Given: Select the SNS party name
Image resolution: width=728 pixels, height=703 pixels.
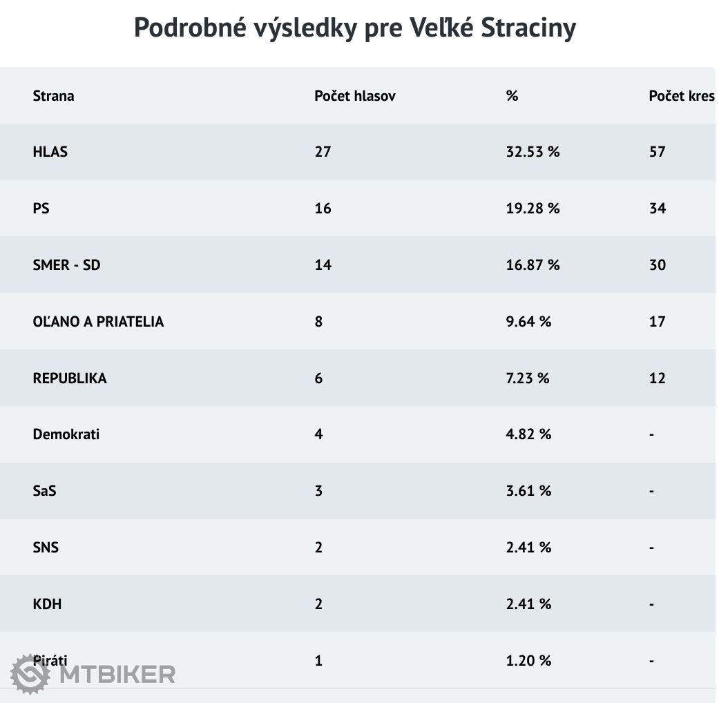Looking at the screenshot, I should pos(46,548).
